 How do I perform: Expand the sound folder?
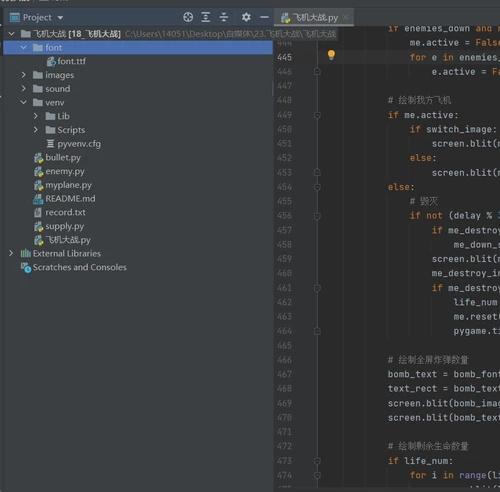tap(24, 89)
